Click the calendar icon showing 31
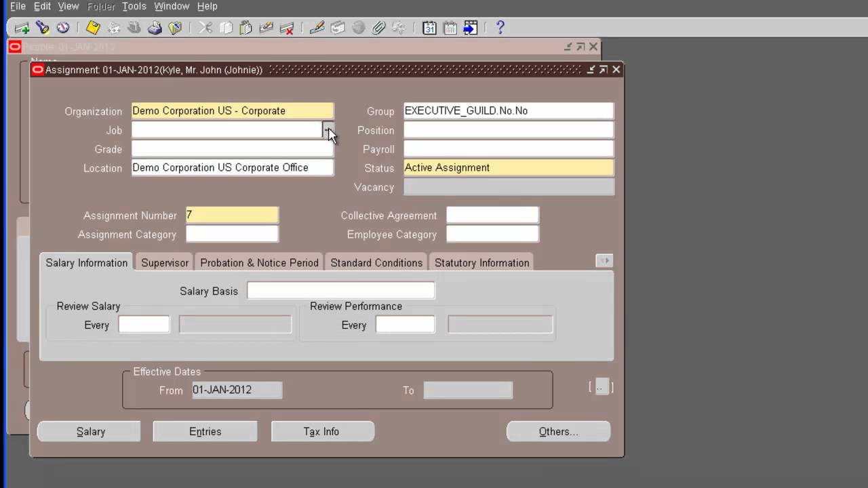The width and height of the screenshot is (868, 488). tap(429, 28)
